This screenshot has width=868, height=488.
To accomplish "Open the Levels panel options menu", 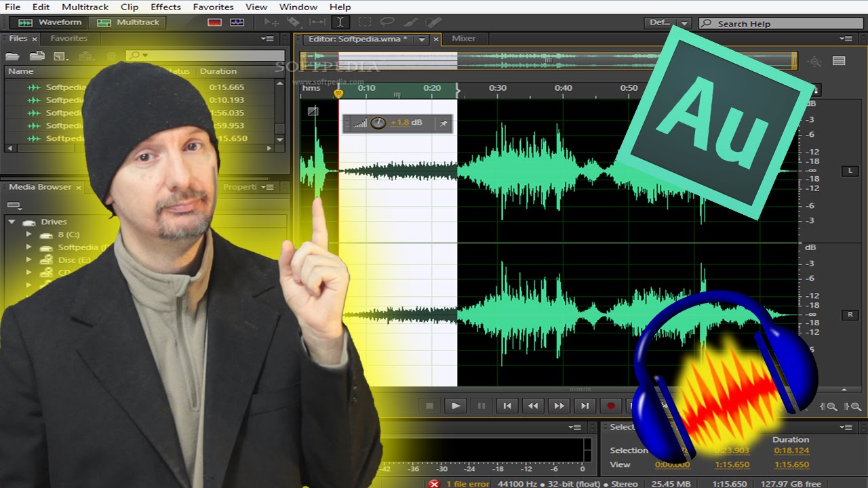I will point(574,427).
